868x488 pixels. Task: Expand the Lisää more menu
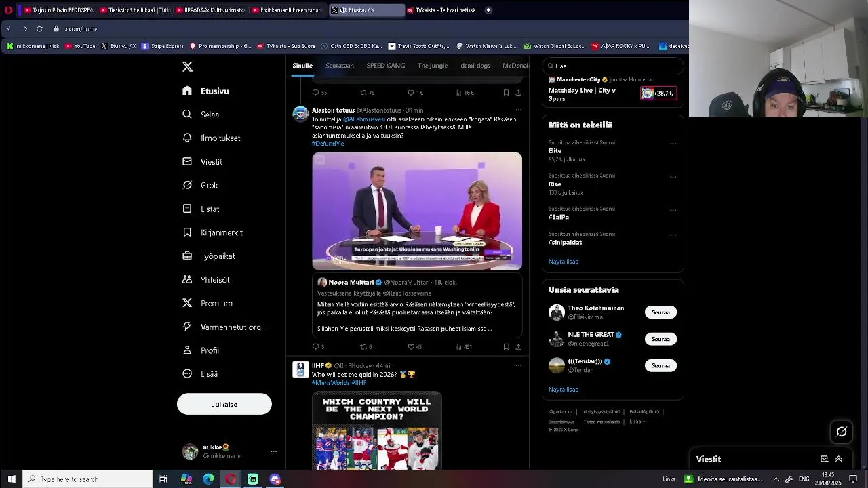click(x=200, y=374)
